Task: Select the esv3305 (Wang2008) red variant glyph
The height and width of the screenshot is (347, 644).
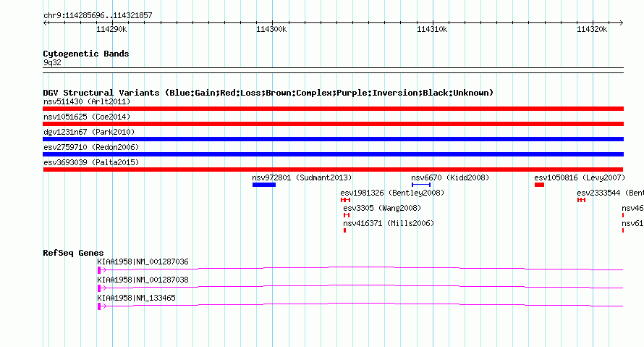Action: tap(347, 215)
